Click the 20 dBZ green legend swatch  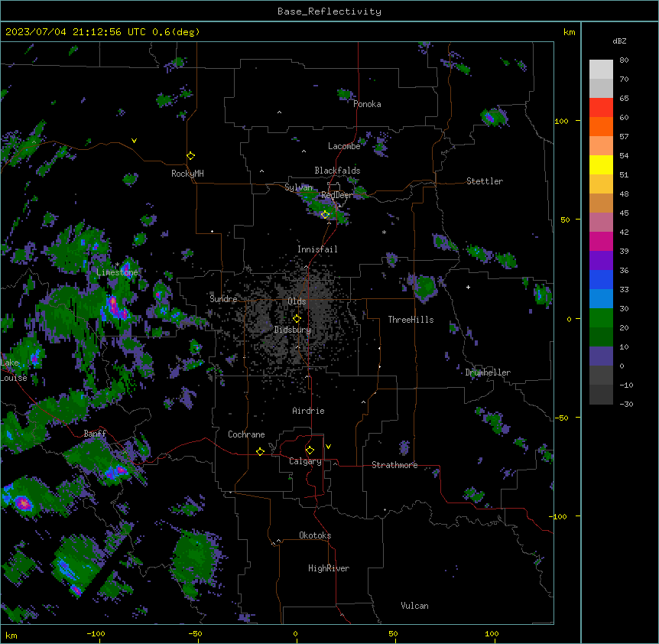(601, 318)
